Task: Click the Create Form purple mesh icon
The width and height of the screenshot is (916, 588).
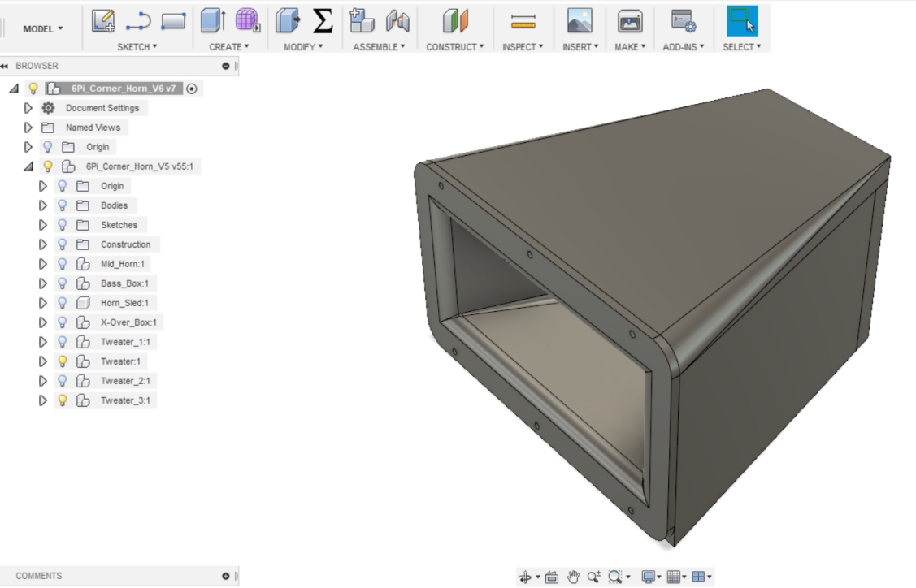Action: coord(248,21)
